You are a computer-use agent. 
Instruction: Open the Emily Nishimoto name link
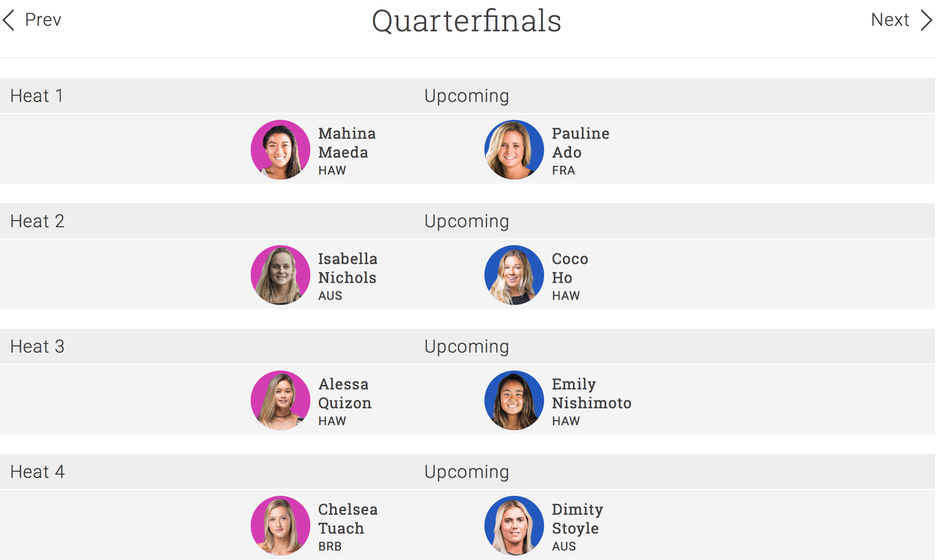pyautogui.click(x=591, y=393)
